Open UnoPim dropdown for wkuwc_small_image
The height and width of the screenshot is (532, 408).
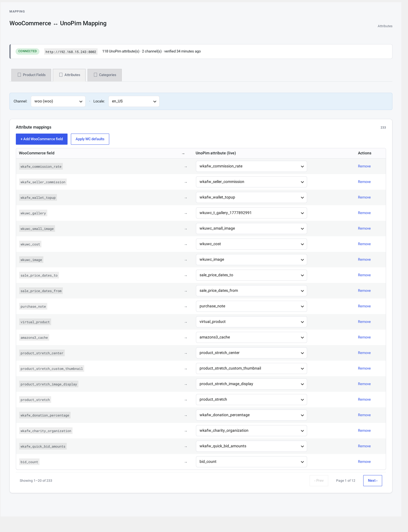(251, 229)
